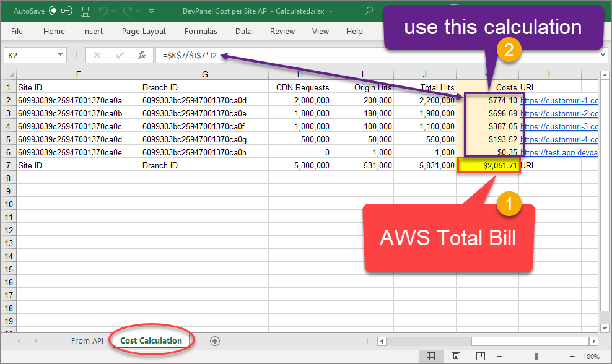Select Page Break Preview view icon
Image resolution: width=612 pixels, height=364 pixels.
point(479,357)
